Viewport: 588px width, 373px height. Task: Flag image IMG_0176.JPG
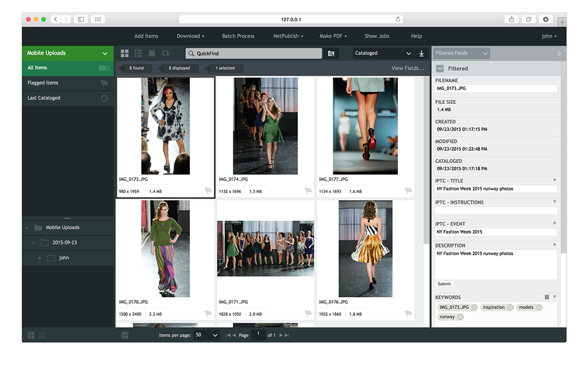click(x=408, y=313)
